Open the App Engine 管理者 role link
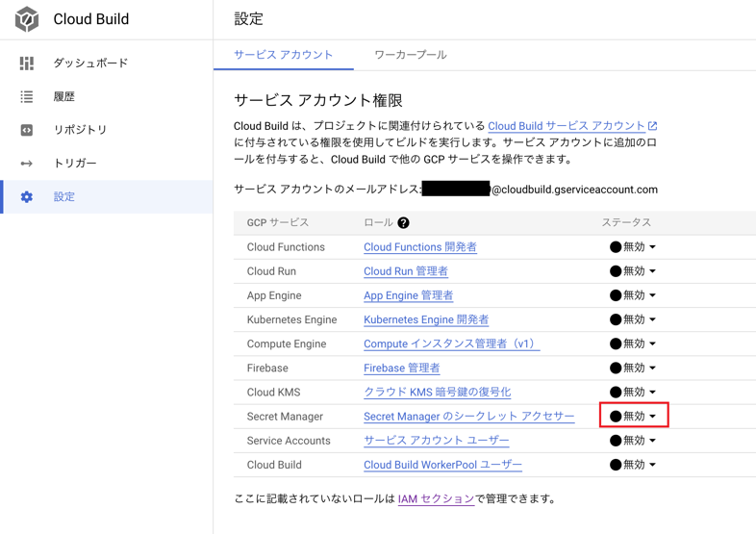The width and height of the screenshot is (756, 534). [409, 295]
